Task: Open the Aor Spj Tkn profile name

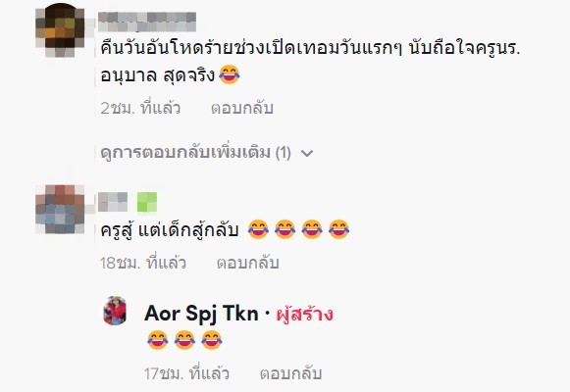Action: 201,314
